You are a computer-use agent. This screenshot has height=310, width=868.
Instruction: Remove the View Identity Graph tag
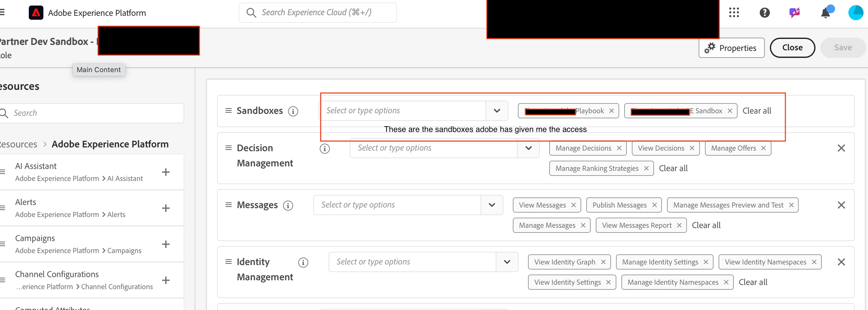[603, 262]
